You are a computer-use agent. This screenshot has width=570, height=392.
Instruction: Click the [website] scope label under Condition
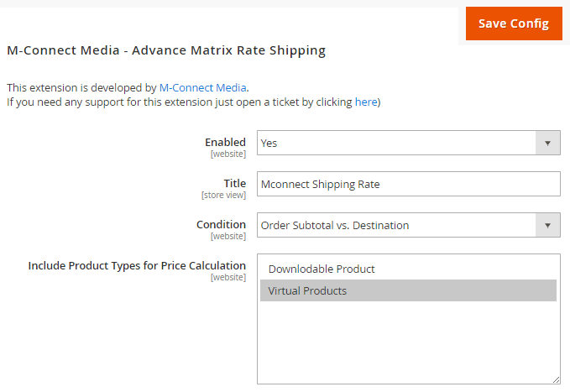click(227, 237)
